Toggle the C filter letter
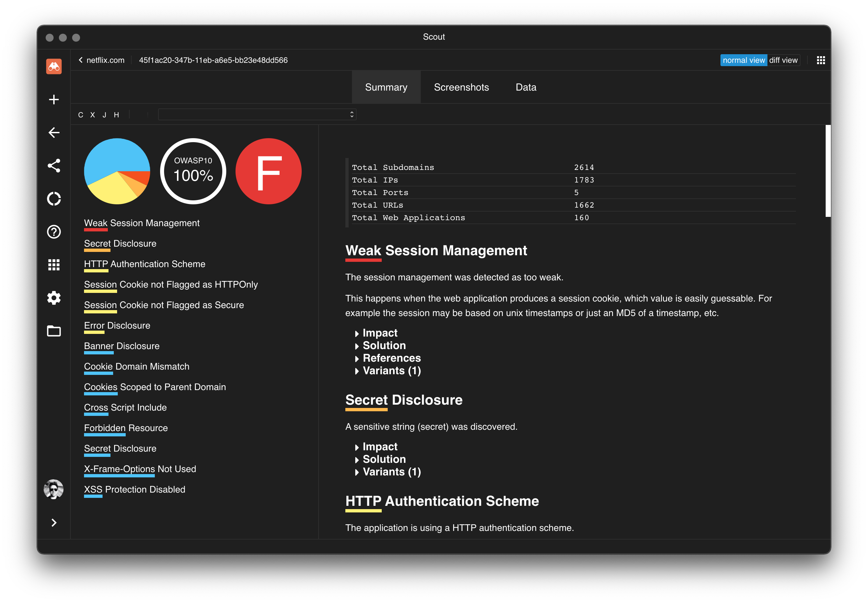Screen dimensions: 868x603 coord(80,115)
